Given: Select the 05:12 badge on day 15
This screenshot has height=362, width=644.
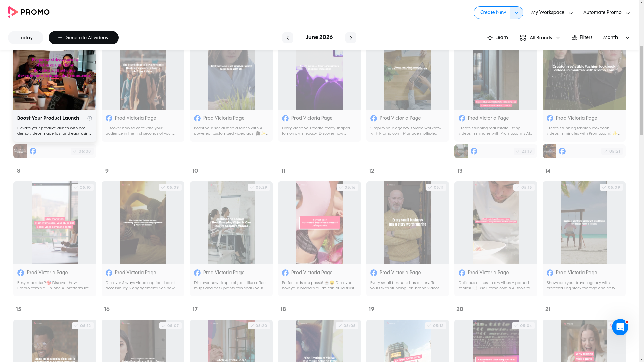Looking at the screenshot, I should click(x=83, y=326).
